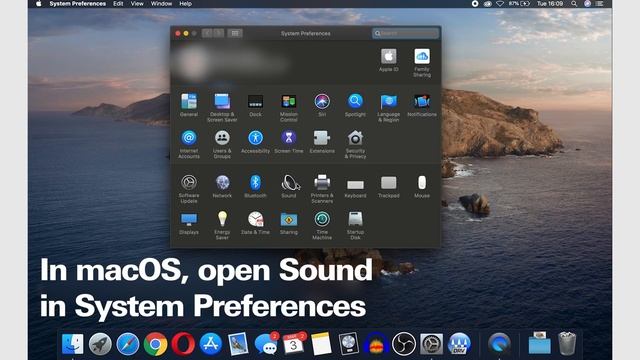The image size is (640, 360).
Task: Open Accessibility preferences
Action: pyautogui.click(x=256, y=141)
